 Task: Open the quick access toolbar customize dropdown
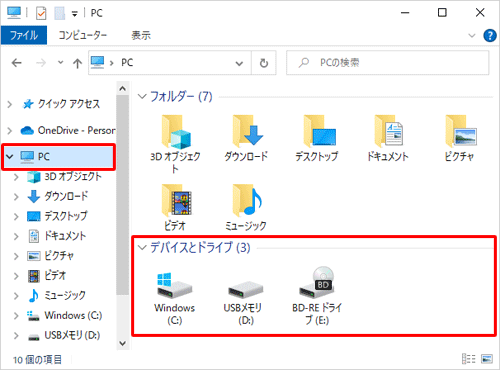(x=75, y=13)
